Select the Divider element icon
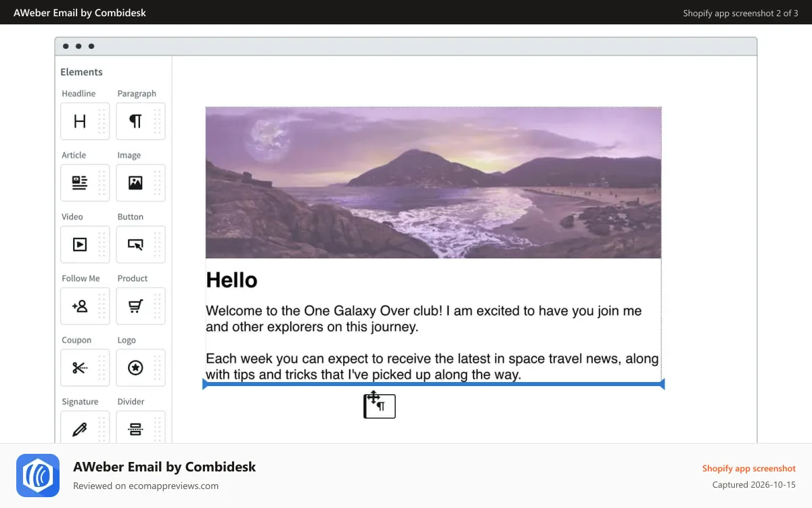 135,429
